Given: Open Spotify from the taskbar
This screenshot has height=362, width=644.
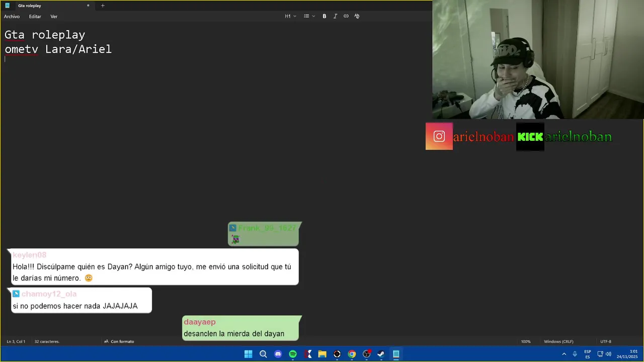Looking at the screenshot, I should coord(293,354).
